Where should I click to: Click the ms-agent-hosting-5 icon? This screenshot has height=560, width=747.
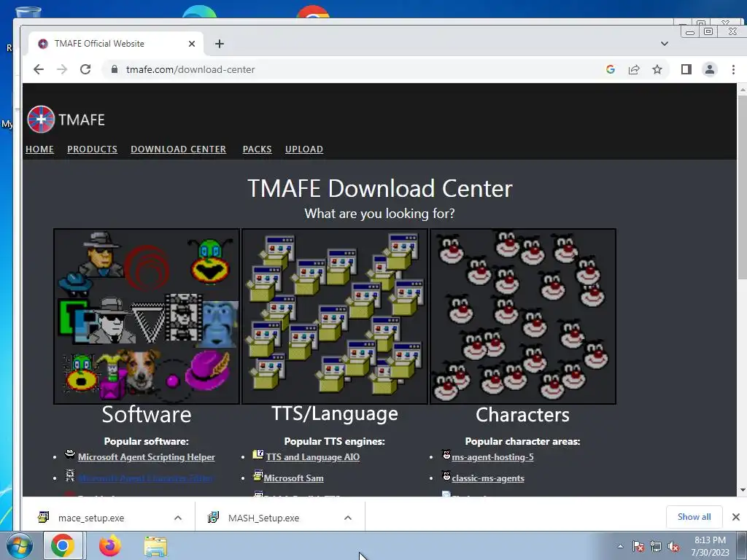click(x=446, y=454)
